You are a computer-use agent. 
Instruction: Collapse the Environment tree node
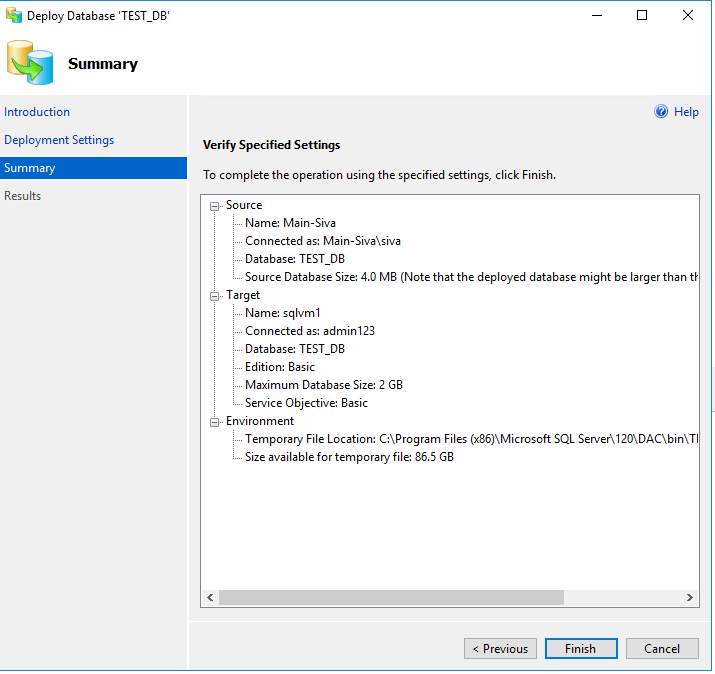tap(214, 421)
